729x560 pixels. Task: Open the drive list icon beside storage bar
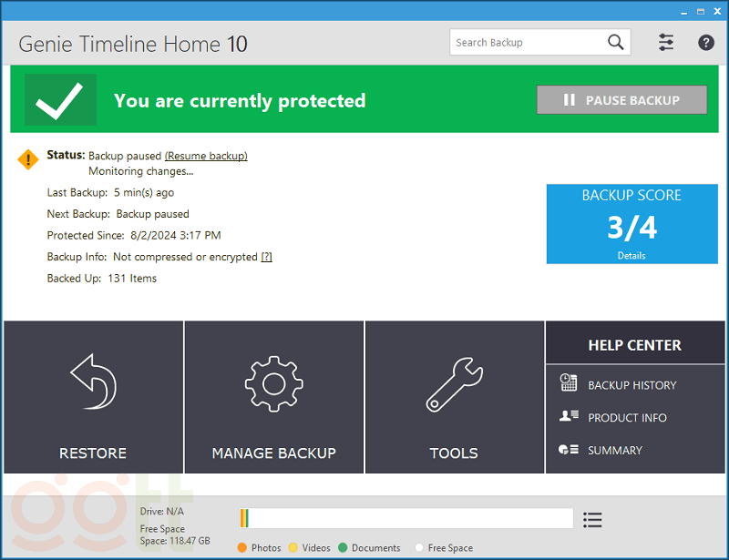592,520
